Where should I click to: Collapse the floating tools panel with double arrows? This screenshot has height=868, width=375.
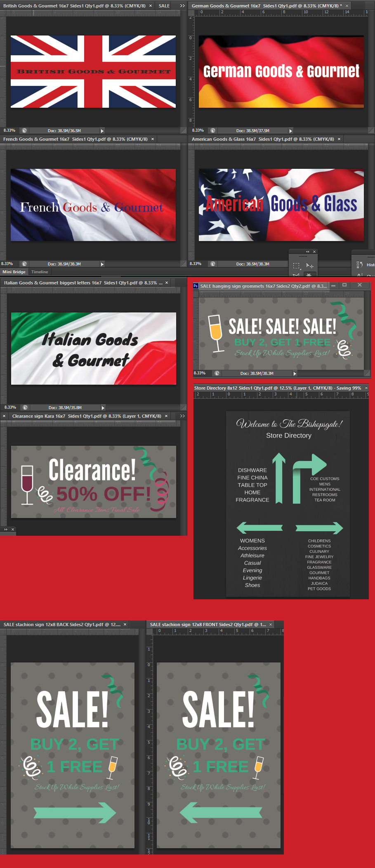[307, 251]
